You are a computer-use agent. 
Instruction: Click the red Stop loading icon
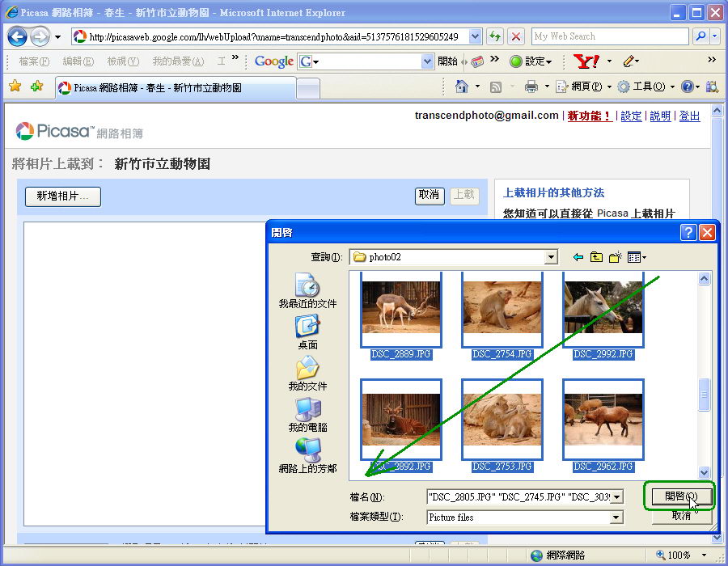coord(516,36)
